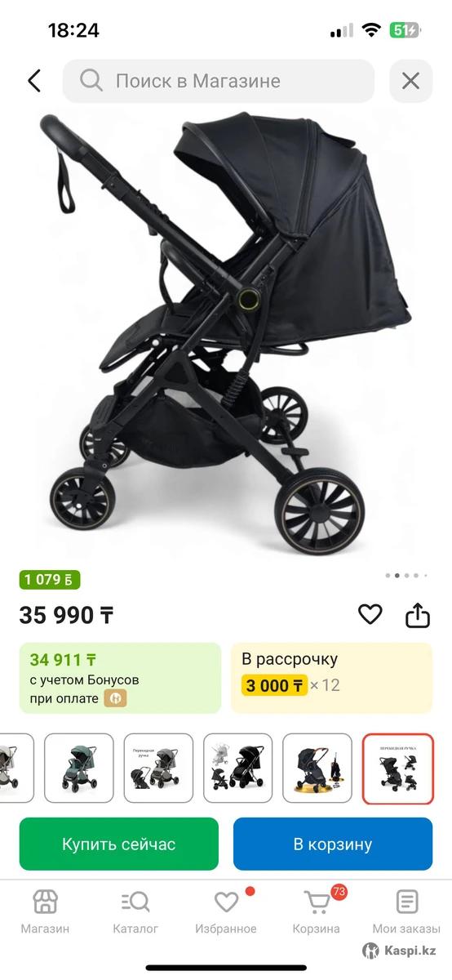Viewport: 452px width, 980px height.
Task: Click the Поиск в Магазине search field
Action: (219, 81)
